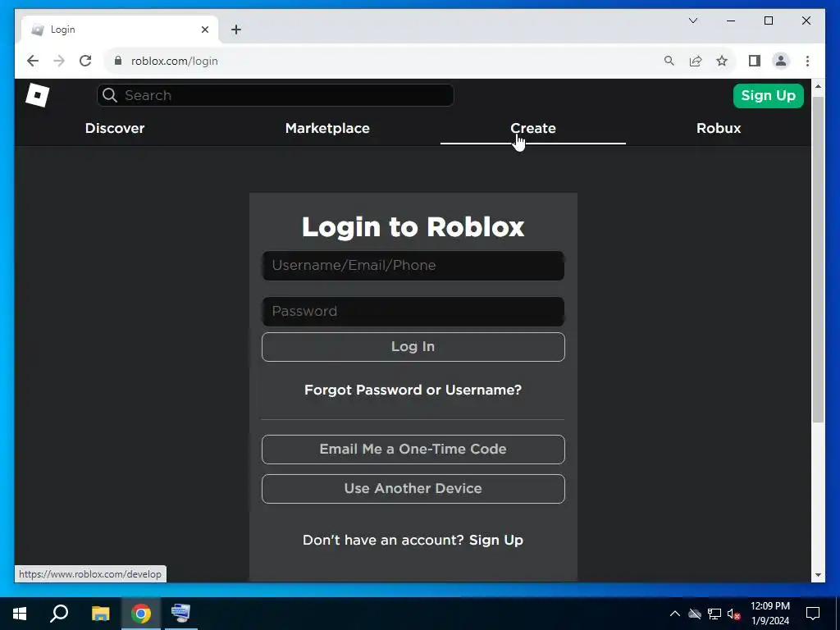The height and width of the screenshot is (630, 840).
Task: Open tab search chevron in title bar
Action: point(693,21)
